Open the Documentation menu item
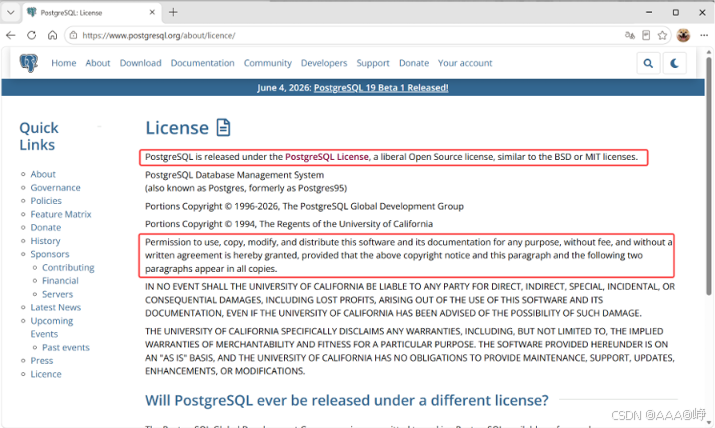The image size is (715, 428). [x=202, y=63]
